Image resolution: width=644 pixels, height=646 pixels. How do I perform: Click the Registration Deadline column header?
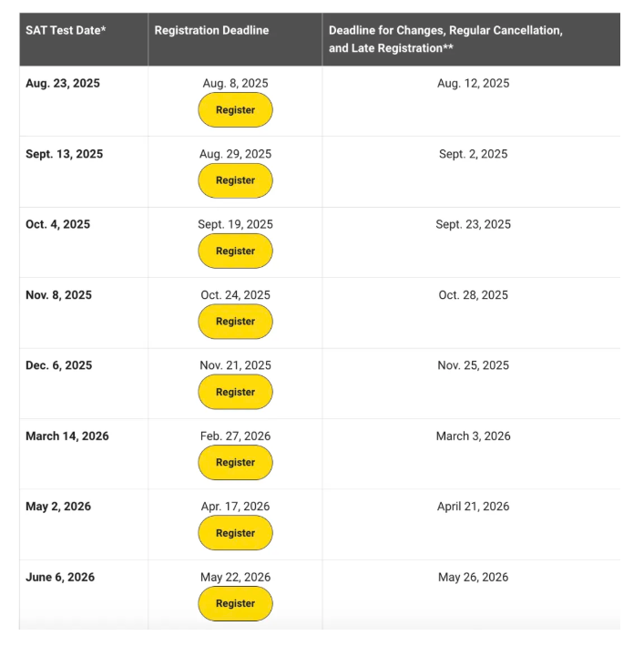click(x=211, y=31)
